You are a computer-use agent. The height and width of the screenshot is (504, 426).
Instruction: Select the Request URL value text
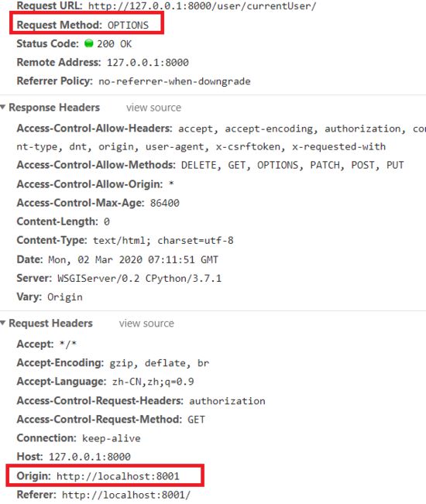[202, 5]
